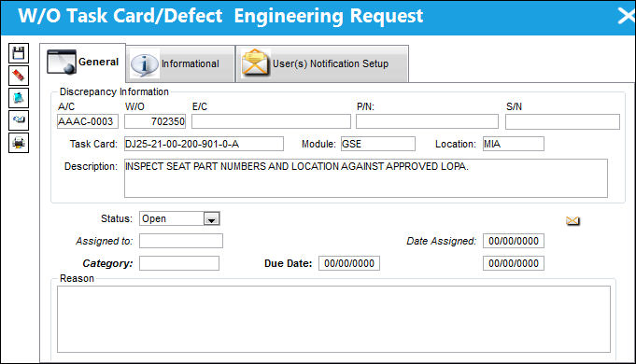Click inside the Reason text area
This screenshot has height=364, width=636.
[333, 319]
